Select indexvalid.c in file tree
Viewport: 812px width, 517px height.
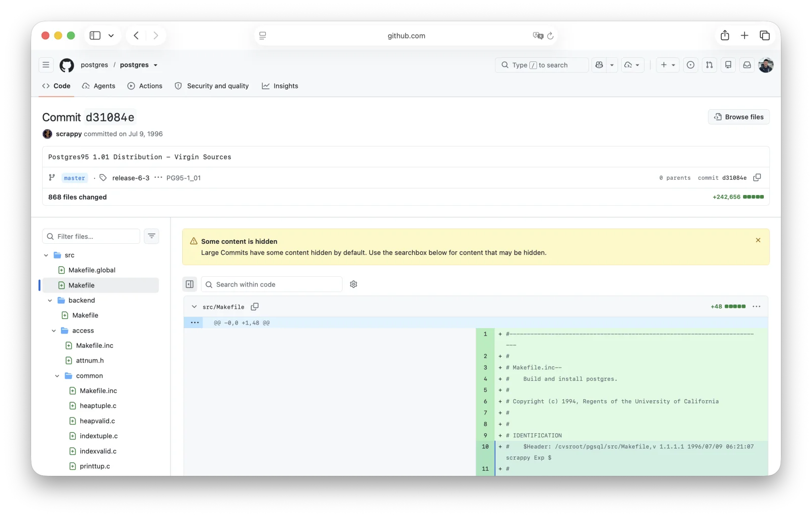98,451
